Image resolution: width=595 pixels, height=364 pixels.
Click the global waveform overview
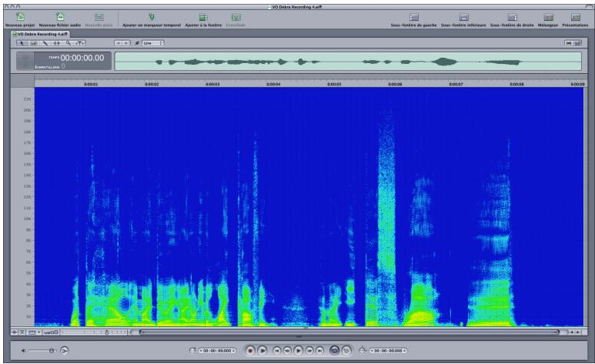pyautogui.click(x=348, y=61)
